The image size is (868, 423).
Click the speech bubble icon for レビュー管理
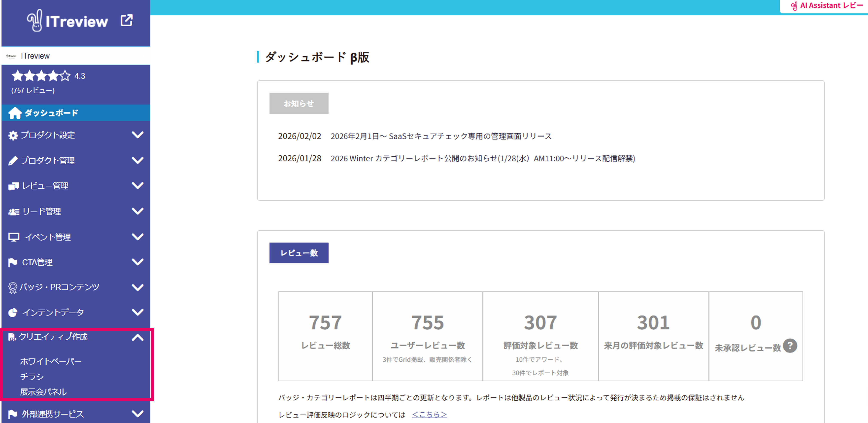click(14, 186)
